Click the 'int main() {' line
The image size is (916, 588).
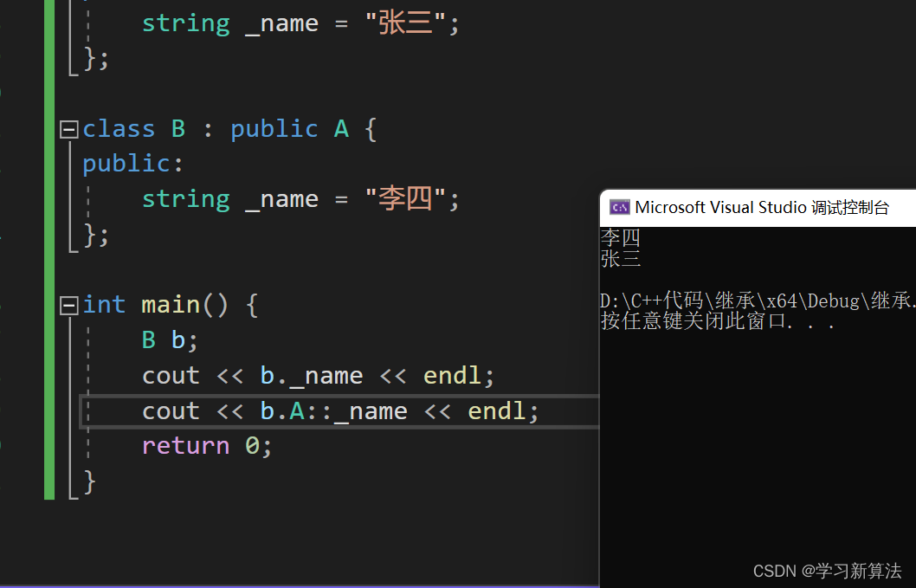pyautogui.click(x=170, y=305)
